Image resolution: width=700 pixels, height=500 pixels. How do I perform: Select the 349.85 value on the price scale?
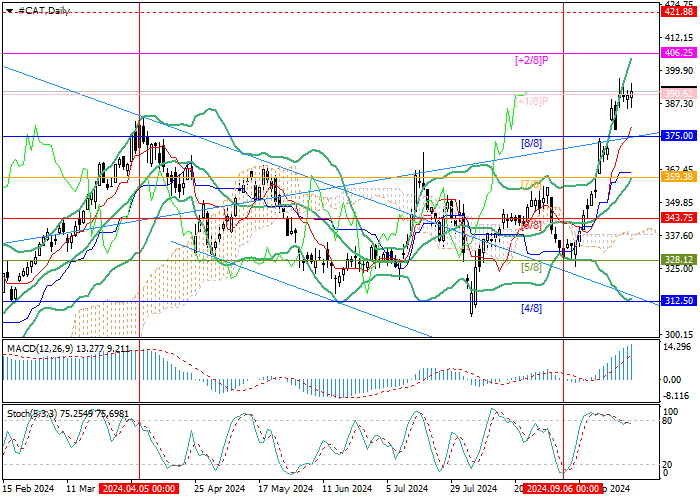(x=678, y=203)
